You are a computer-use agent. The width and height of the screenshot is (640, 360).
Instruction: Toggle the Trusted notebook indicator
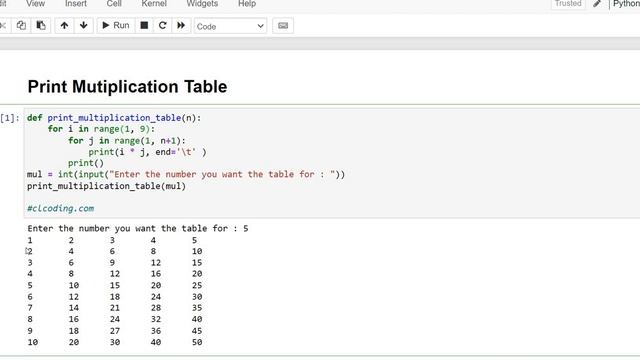[x=568, y=4]
